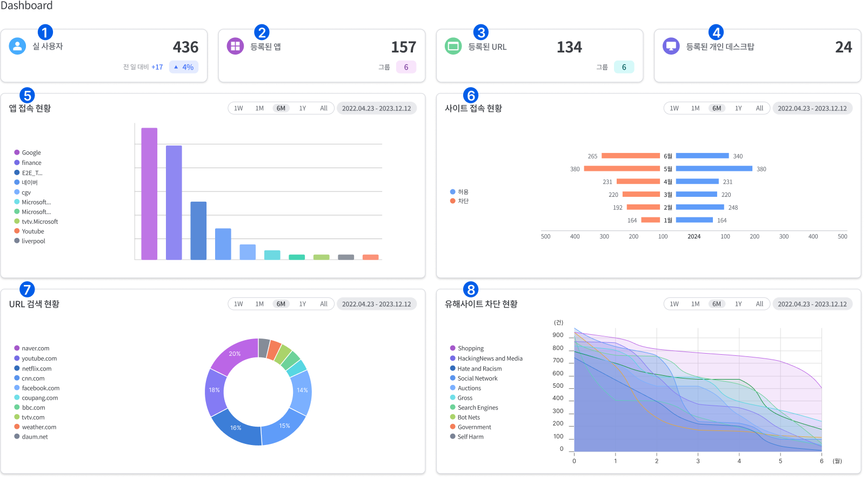
Task: Click the registered apps count 157
Action: (x=403, y=47)
